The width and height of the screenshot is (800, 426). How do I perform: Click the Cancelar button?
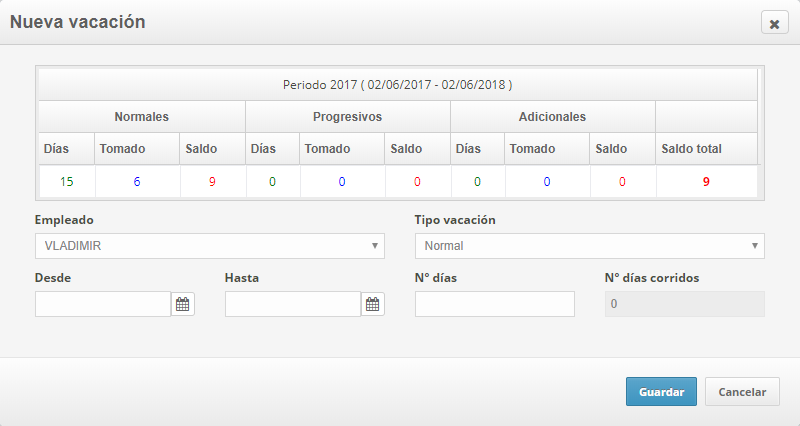(742, 392)
